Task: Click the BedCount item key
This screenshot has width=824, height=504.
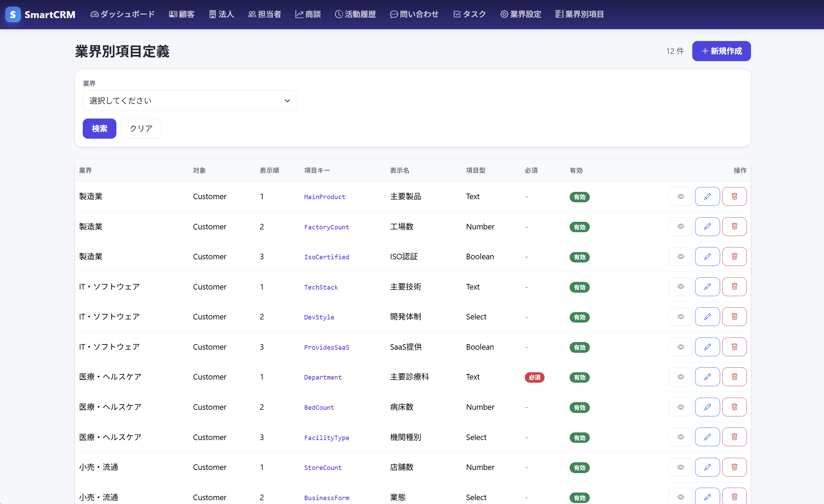Action: click(319, 407)
